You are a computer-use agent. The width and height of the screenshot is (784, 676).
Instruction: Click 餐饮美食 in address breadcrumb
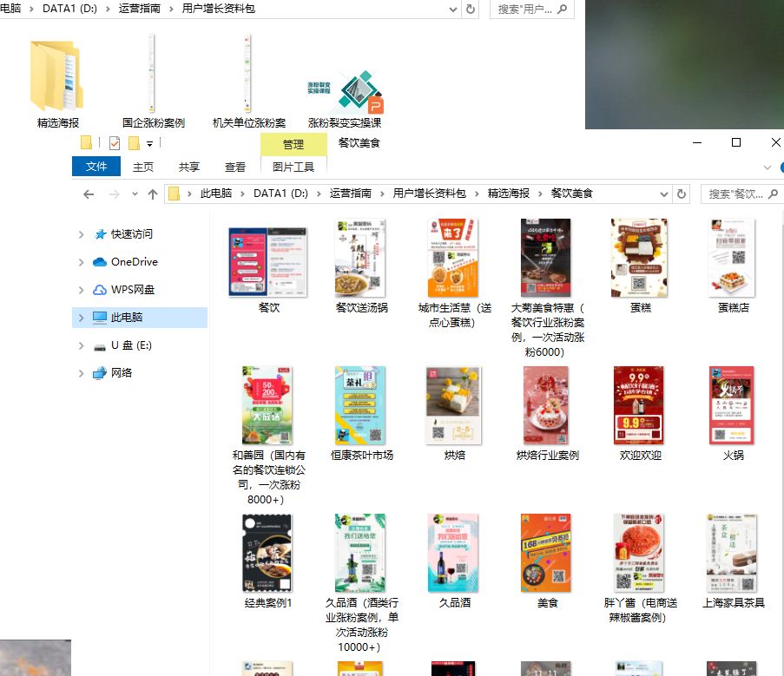point(571,194)
